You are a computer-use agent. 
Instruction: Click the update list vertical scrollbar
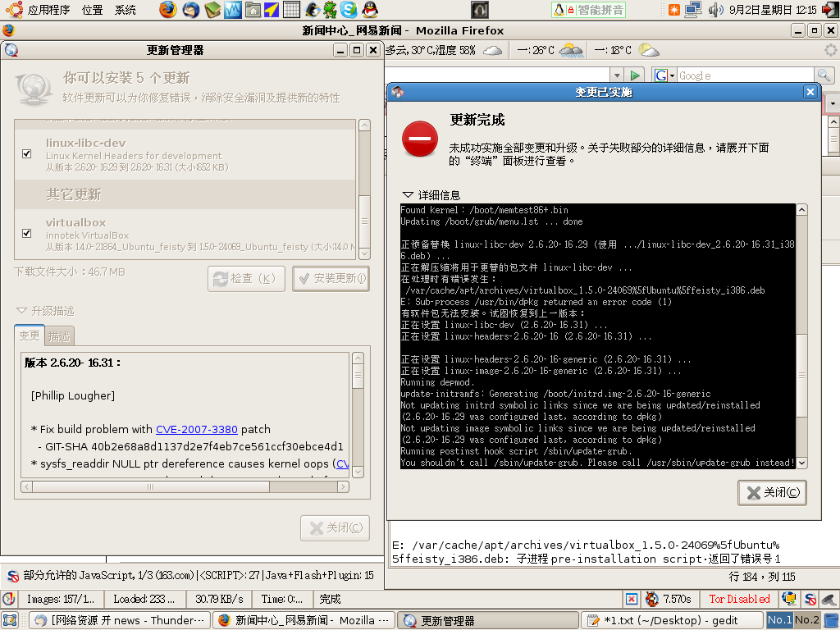[x=364, y=221]
